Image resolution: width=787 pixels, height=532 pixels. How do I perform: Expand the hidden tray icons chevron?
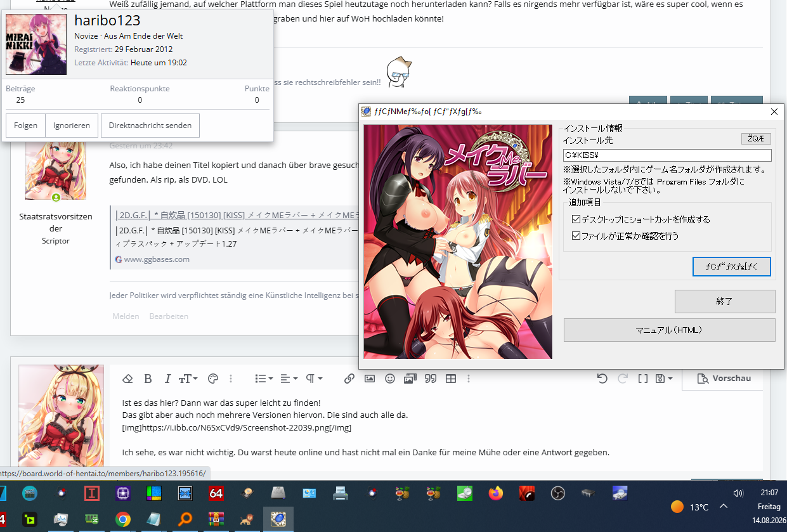(723, 507)
